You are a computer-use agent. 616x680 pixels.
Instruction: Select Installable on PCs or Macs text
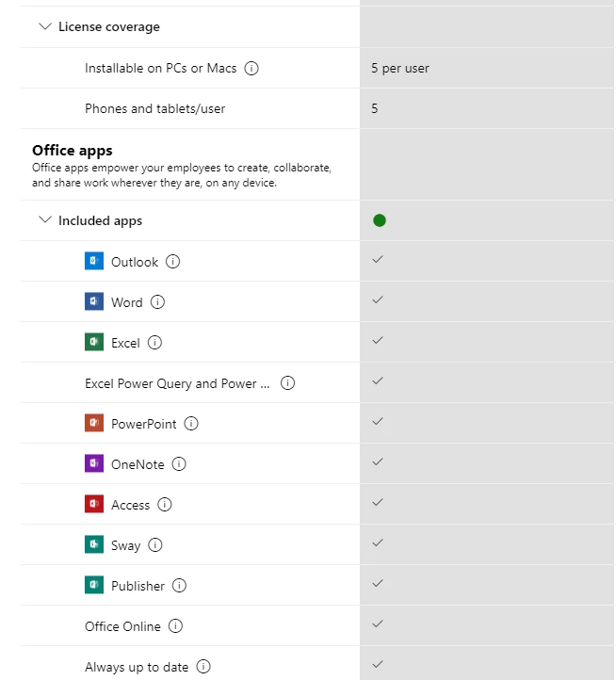tap(160, 68)
